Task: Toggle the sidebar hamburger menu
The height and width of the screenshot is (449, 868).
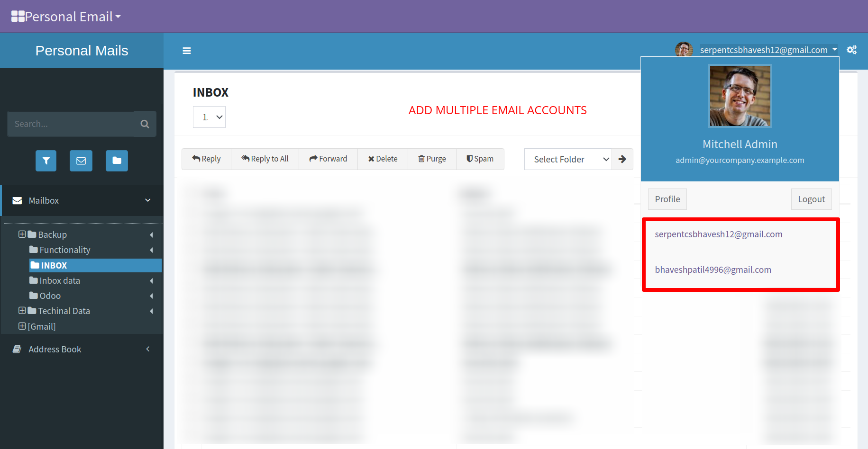Action: (x=186, y=51)
